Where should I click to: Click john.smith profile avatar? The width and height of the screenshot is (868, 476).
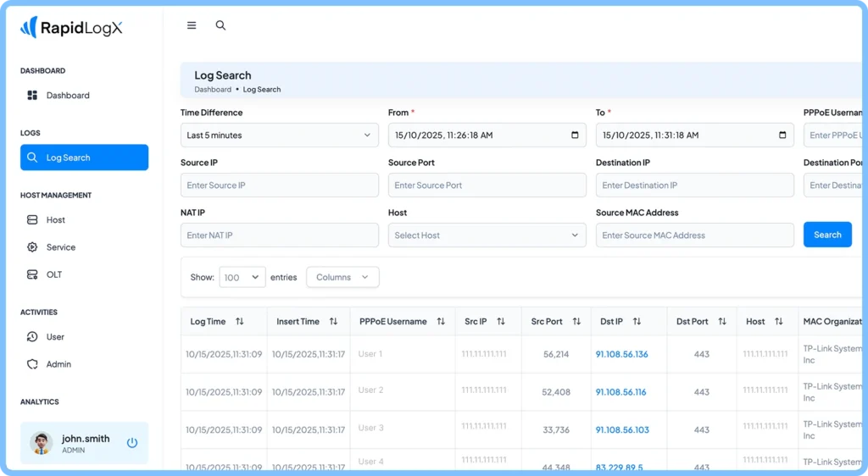41,443
